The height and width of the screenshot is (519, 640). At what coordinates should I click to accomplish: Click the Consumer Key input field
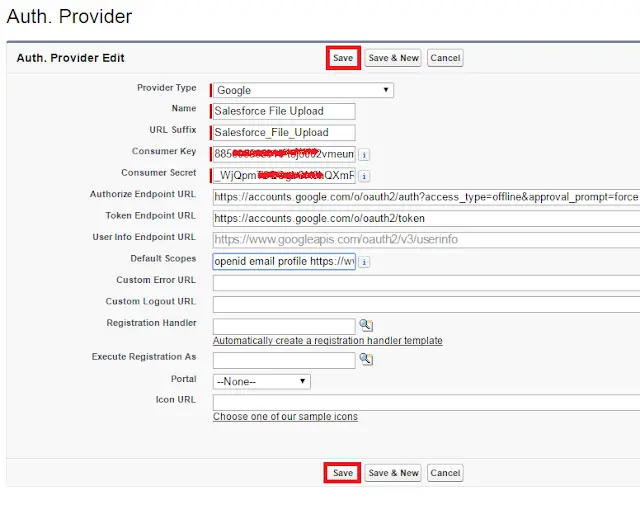point(284,154)
